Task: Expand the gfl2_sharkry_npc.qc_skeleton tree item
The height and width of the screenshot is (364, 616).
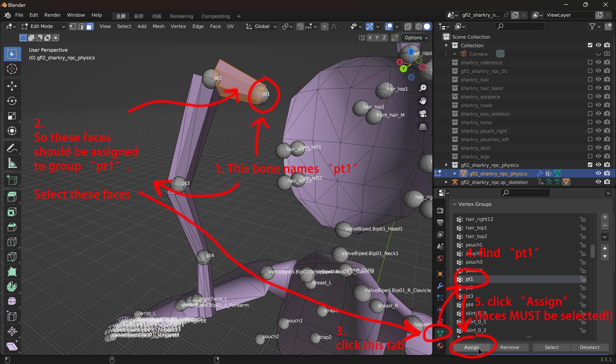Action: (446, 182)
